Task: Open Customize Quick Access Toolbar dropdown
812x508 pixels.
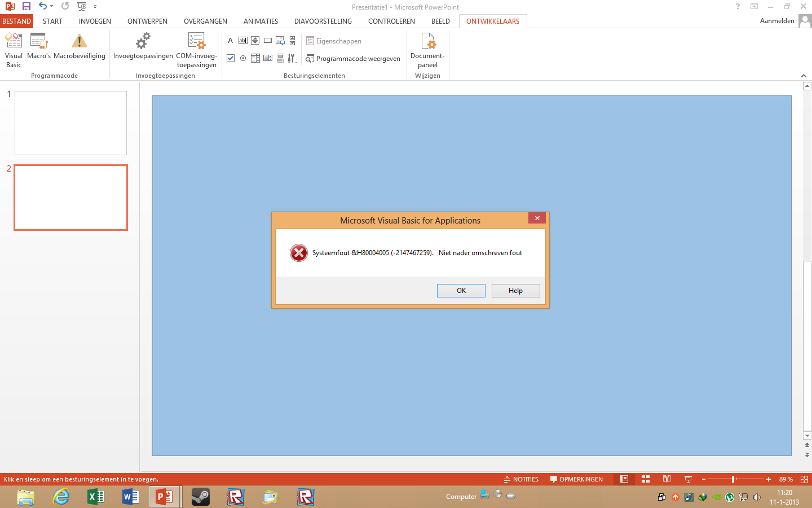Action: tap(95, 7)
